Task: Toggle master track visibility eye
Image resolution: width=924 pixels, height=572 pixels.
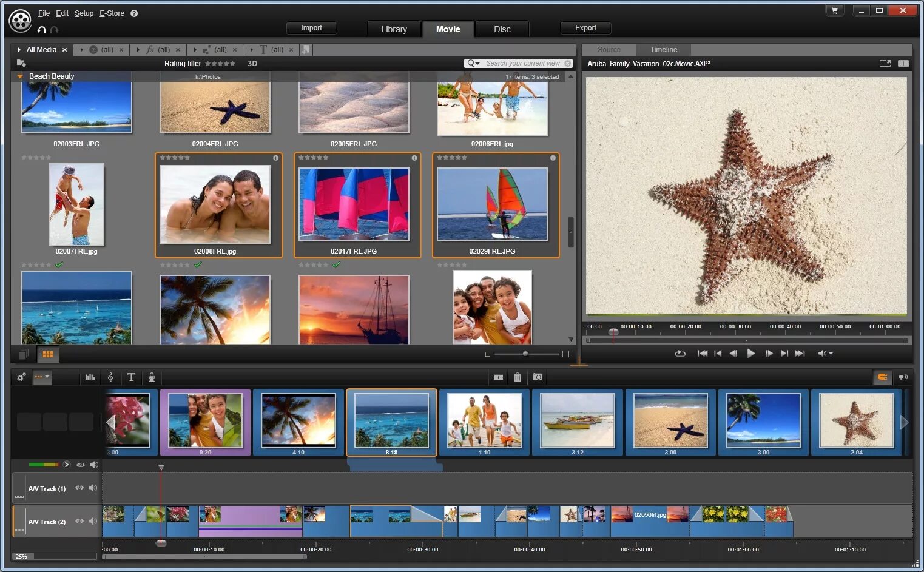Action: point(80,465)
